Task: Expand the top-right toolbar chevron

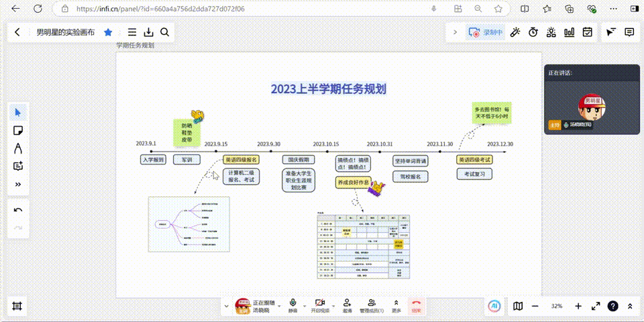Action: point(455,32)
